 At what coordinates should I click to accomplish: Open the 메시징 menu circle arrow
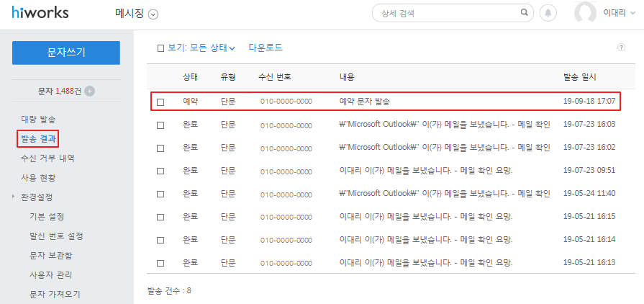(153, 14)
